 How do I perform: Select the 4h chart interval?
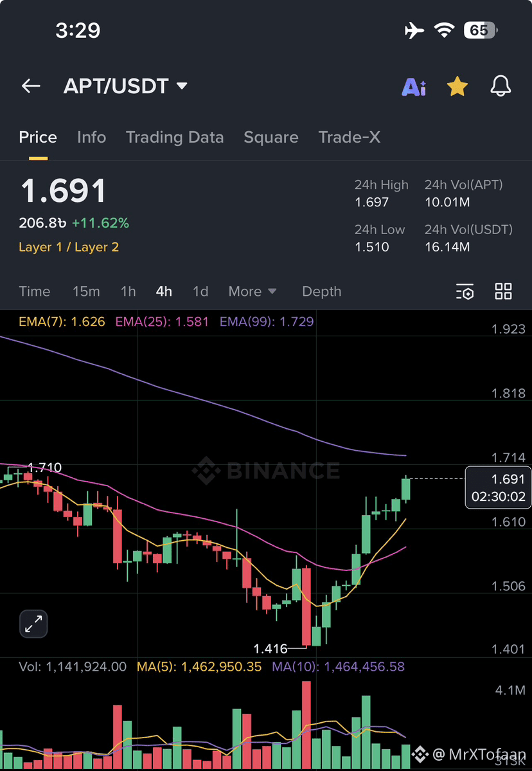pos(164,291)
